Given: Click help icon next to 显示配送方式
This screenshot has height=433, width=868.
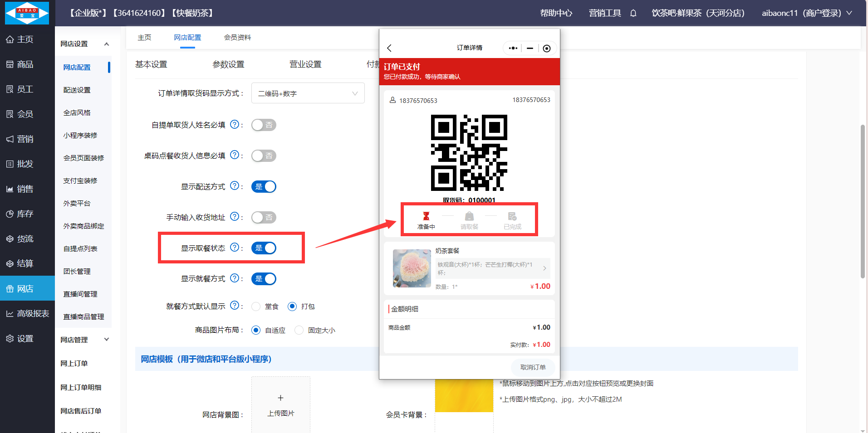Looking at the screenshot, I should tap(235, 186).
